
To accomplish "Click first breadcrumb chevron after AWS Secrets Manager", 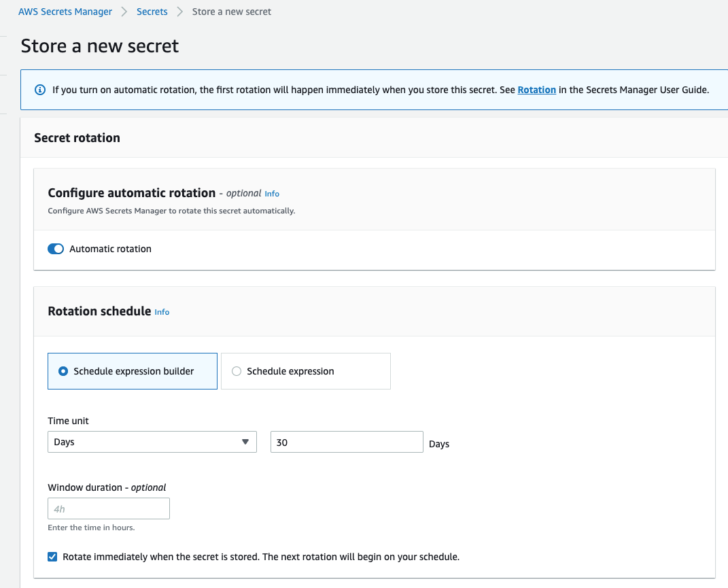I will pyautogui.click(x=124, y=12).
